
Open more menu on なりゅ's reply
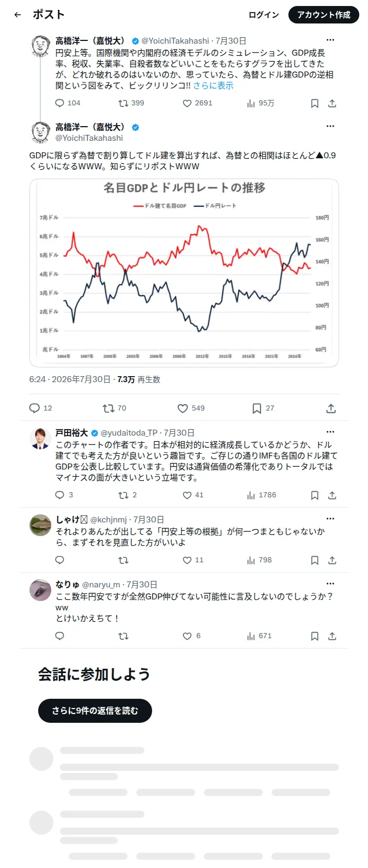pyautogui.click(x=330, y=584)
